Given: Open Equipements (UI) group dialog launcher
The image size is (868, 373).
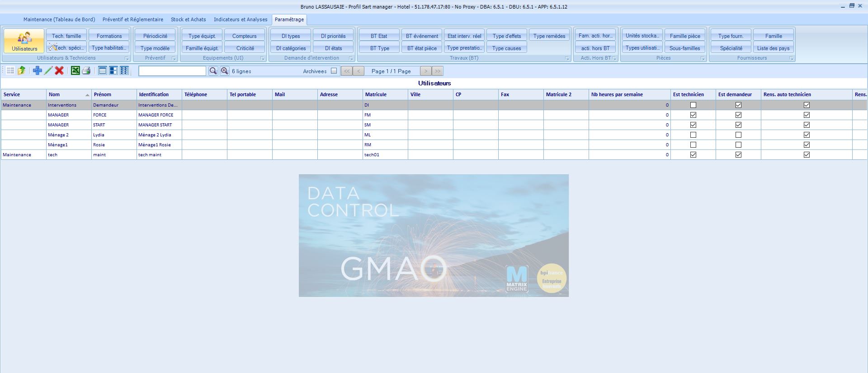Looking at the screenshot, I should click(263, 59).
